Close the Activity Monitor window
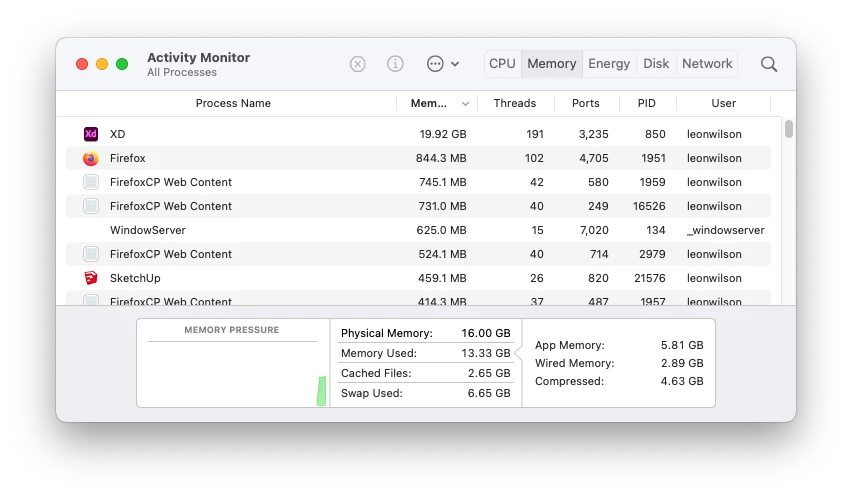The height and width of the screenshot is (496, 852). 82,64
